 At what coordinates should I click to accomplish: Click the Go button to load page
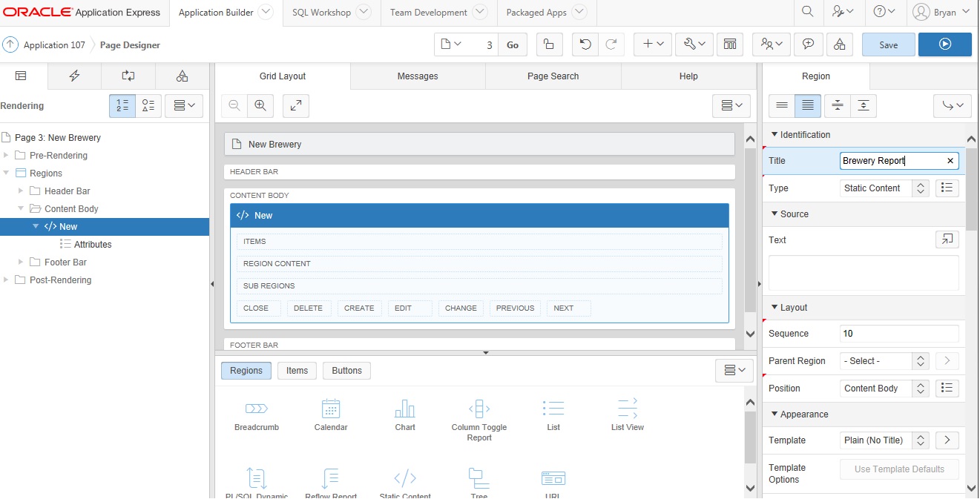pyautogui.click(x=513, y=44)
